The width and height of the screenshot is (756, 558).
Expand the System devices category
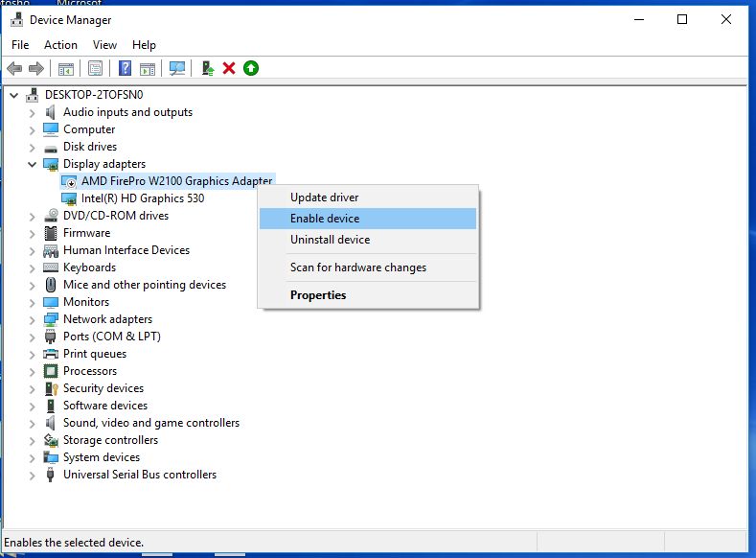click(x=32, y=458)
